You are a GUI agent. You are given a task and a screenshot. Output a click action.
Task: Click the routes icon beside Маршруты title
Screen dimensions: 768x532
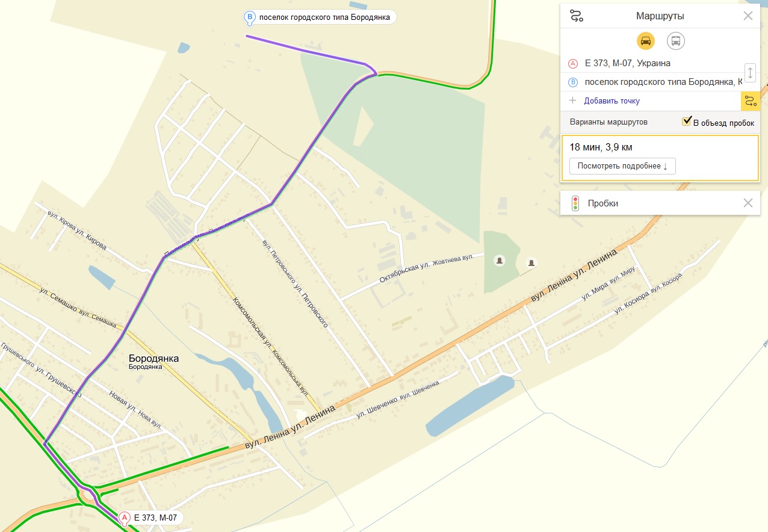pos(577,16)
